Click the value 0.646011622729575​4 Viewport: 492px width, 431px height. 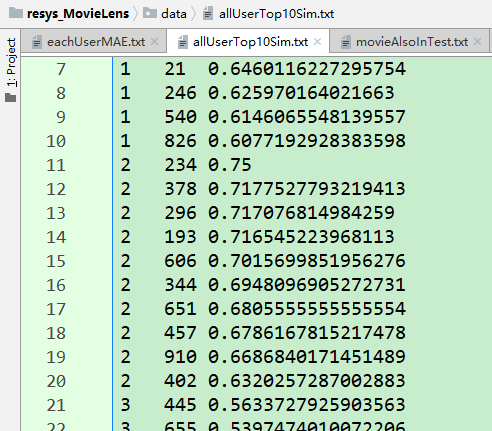click(307, 69)
